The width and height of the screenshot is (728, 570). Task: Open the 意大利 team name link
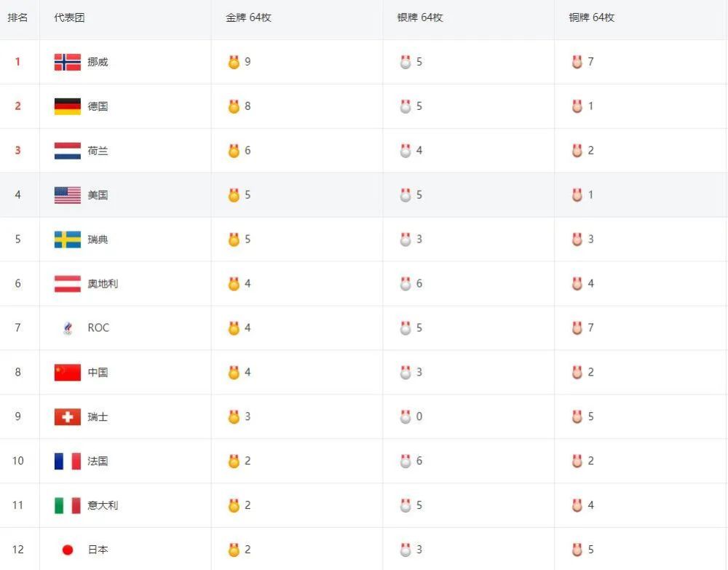pyautogui.click(x=103, y=505)
